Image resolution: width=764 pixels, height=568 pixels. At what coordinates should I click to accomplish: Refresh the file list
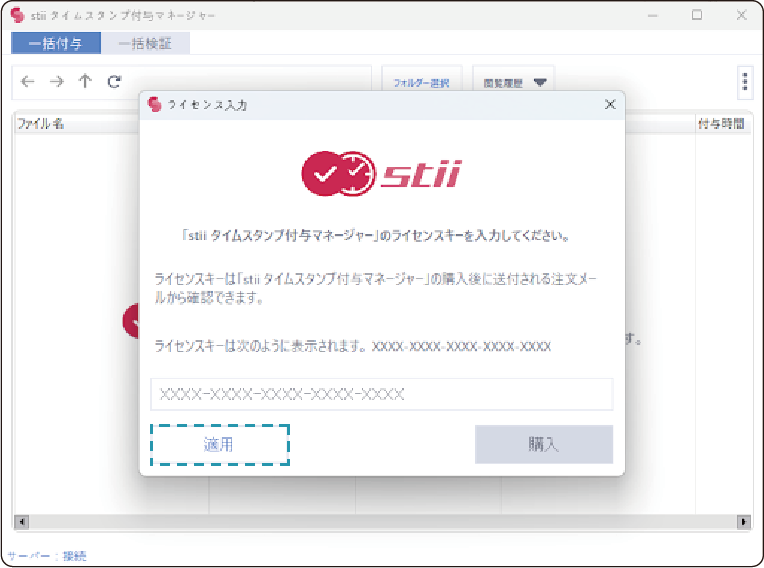coord(114,83)
